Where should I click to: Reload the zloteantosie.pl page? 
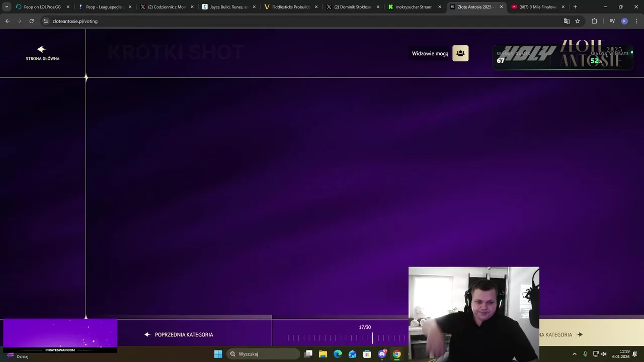click(x=31, y=21)
